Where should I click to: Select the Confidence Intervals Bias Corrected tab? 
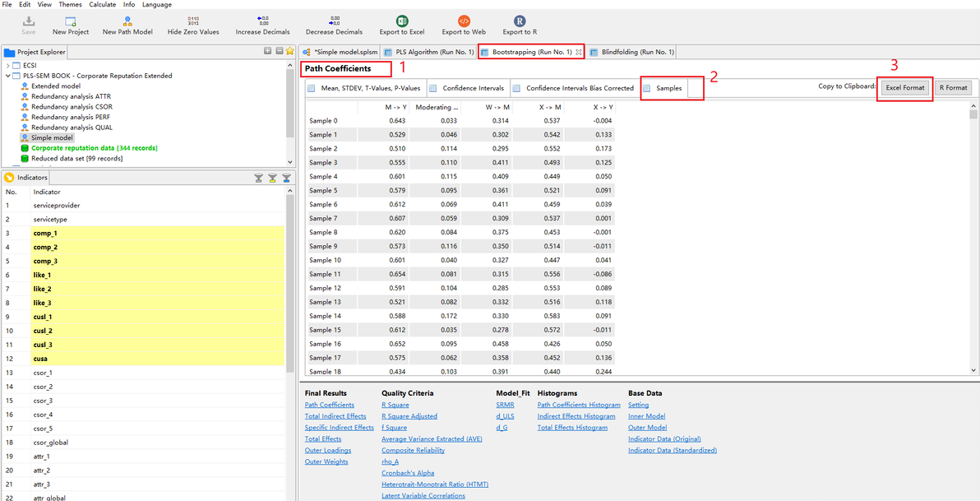(580, 88)
